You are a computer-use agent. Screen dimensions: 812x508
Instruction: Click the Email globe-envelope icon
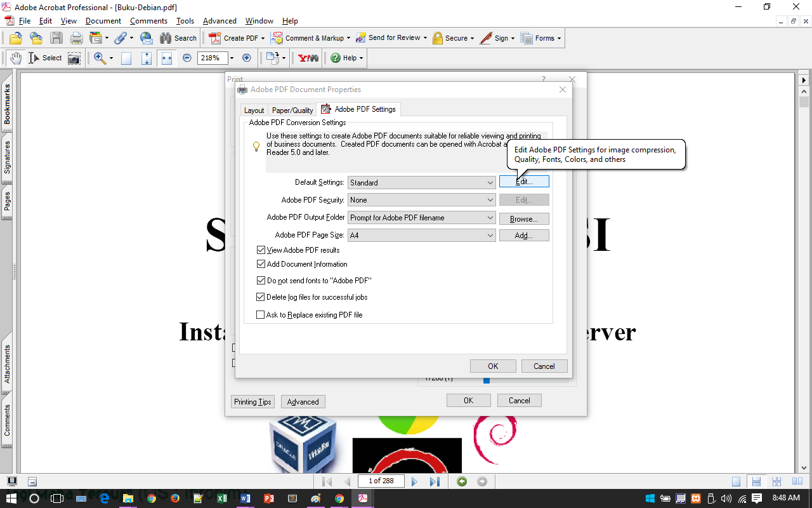(146, 38)
